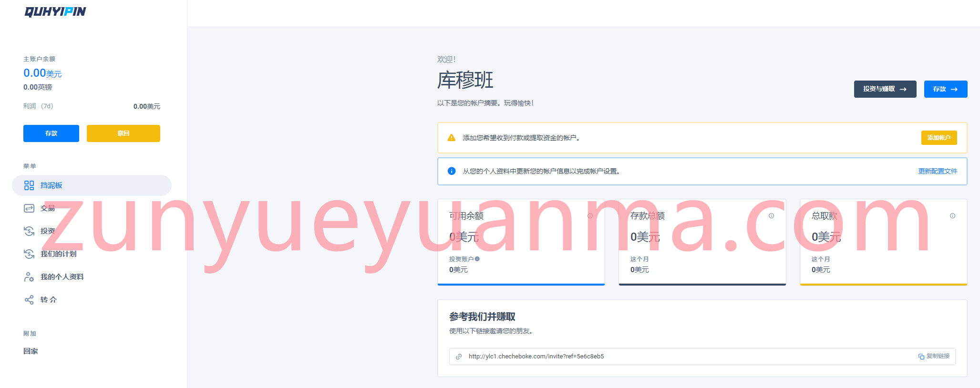Screen dimensions: 980x388
Task: Click the dashboard grid icon in sidebar
Action: [x=29, y=185]
